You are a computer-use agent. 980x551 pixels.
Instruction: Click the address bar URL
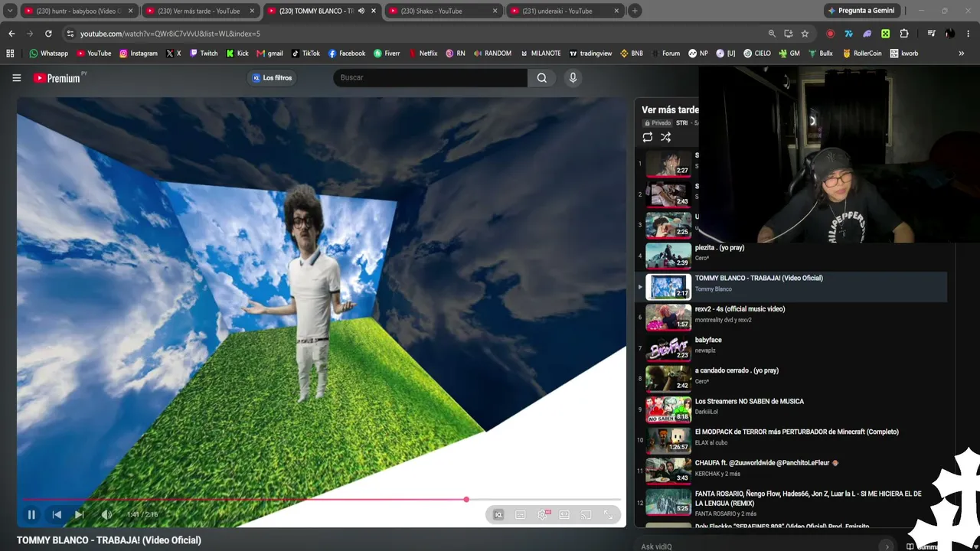tap(170, 34)
